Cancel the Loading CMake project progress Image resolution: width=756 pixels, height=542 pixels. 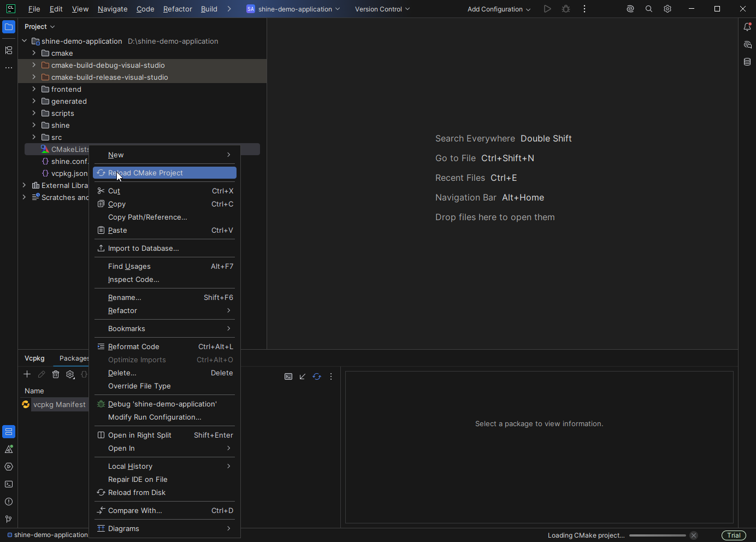coord(694,535)
